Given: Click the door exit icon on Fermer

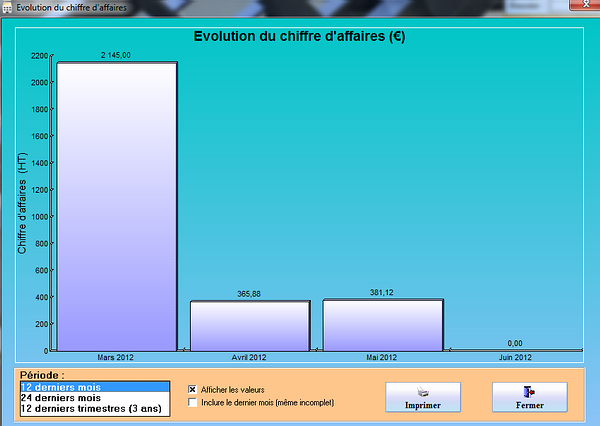Looking at the screenshot, I should 529,392.
